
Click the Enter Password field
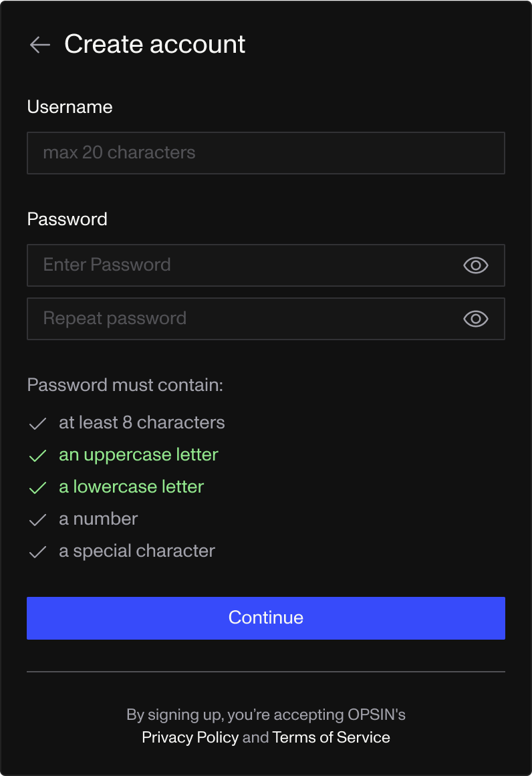pos(241,265)
